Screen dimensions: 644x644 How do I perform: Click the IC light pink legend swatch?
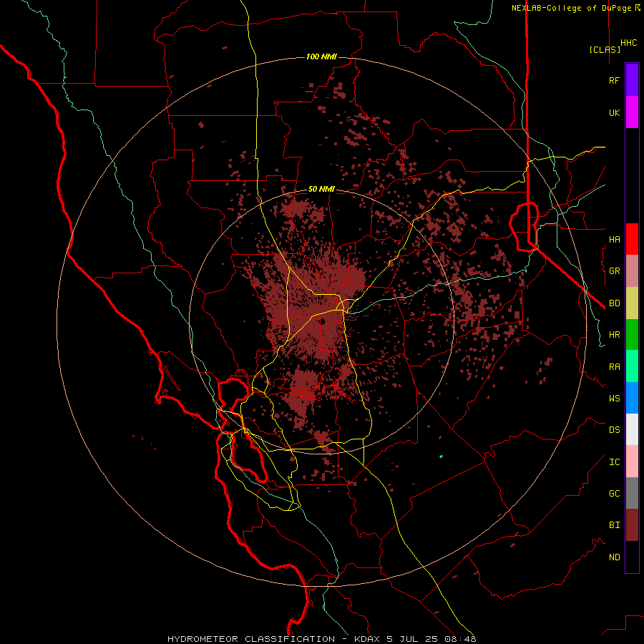632,462
